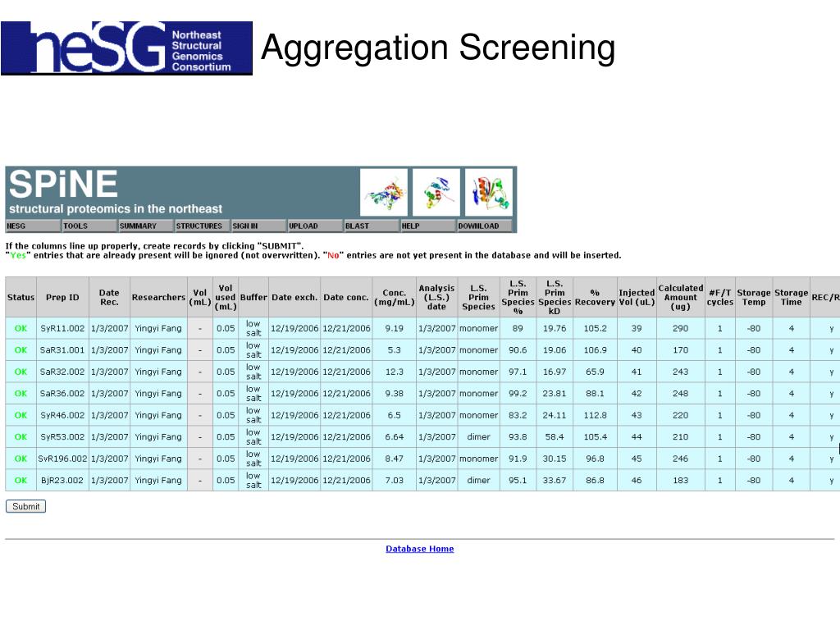
Task: Click the Submit button
Action: click(25, 506)
